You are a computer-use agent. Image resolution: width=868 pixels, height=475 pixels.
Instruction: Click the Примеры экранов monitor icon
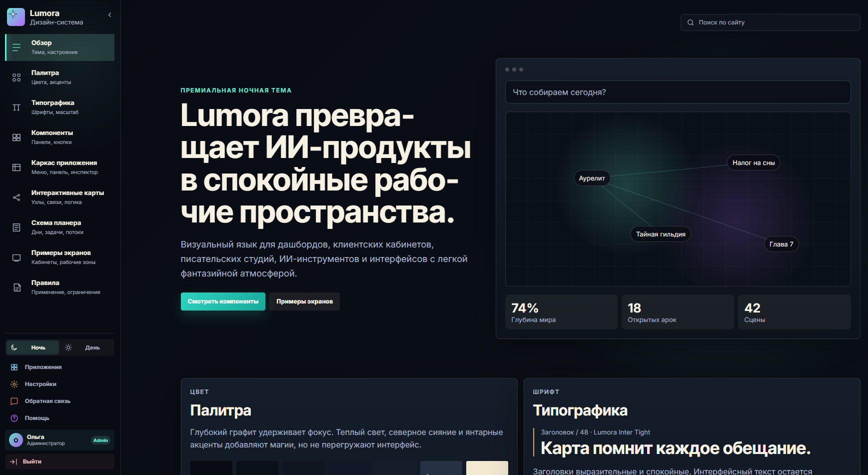[x=16, y=257]
